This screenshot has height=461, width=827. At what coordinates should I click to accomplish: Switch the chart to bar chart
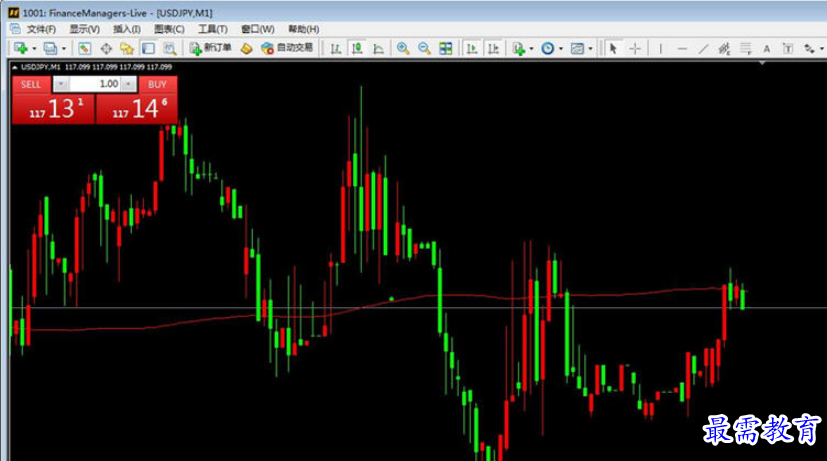point(335,49)
